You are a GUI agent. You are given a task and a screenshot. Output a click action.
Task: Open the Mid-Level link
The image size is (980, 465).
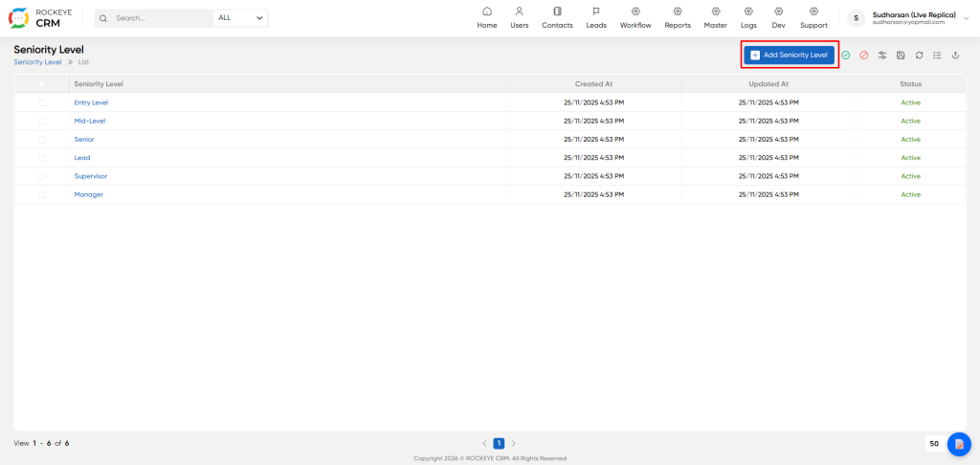click(90, 122)
